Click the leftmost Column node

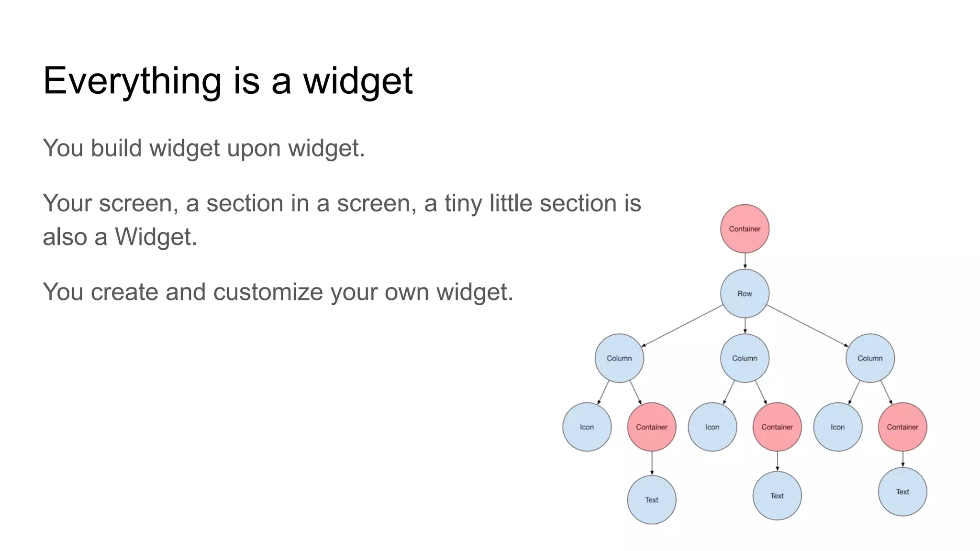619,358
